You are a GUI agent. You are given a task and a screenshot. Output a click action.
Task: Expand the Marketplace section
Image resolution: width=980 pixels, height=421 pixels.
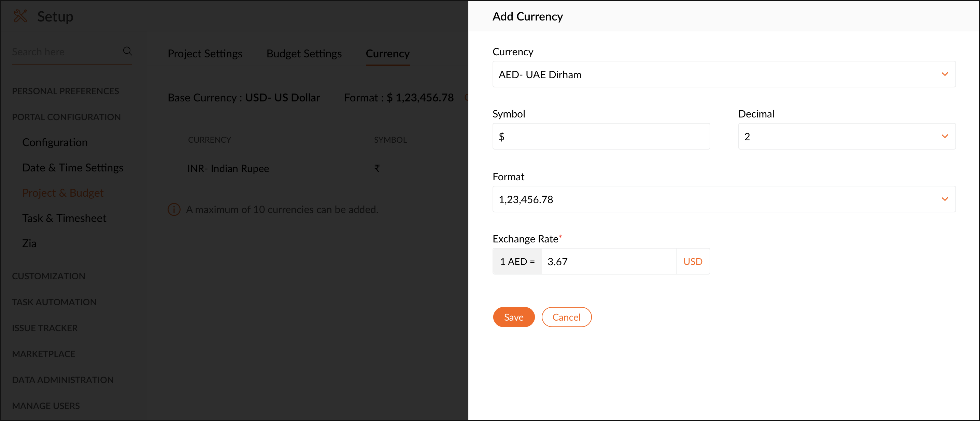click(44, 354)
